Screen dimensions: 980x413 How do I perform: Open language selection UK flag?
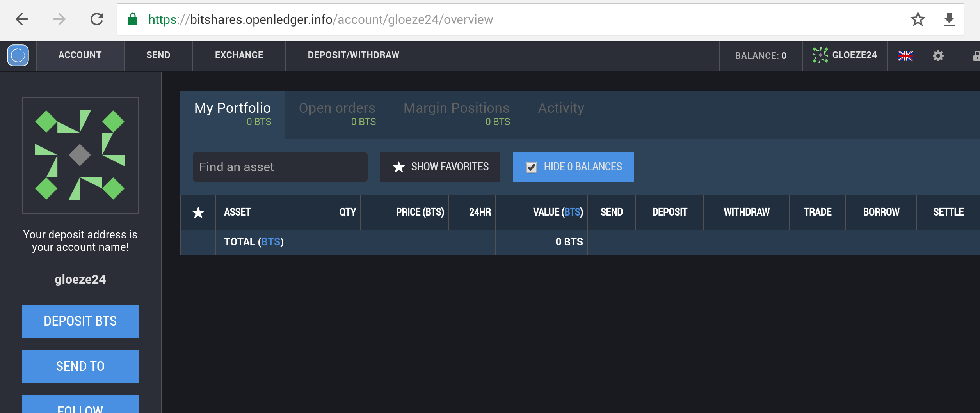pyautogui.click(x=905, y=56)
